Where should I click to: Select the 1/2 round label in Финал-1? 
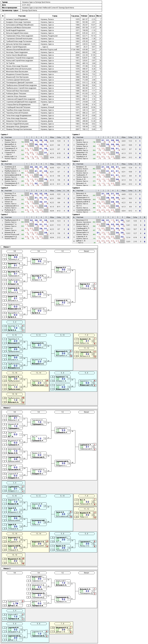click(x=62, y=251)
